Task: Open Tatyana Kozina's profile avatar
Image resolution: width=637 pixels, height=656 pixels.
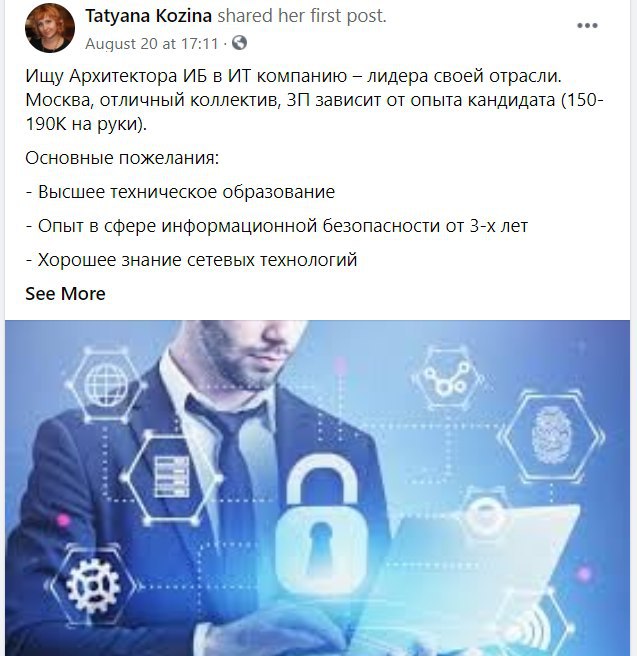Action: 50,28
